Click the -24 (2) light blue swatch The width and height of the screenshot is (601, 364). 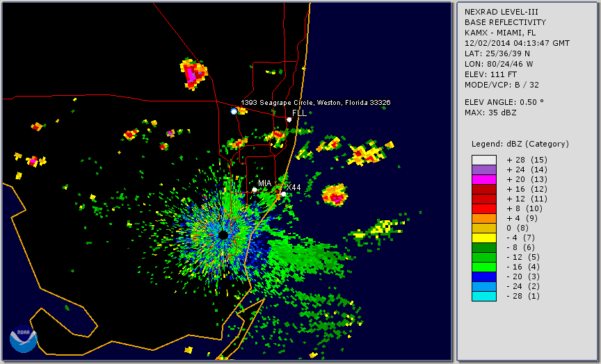click(484, 287)
